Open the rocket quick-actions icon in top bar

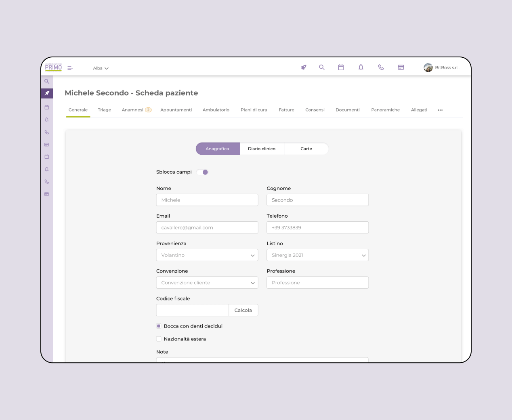pos(303,67)
